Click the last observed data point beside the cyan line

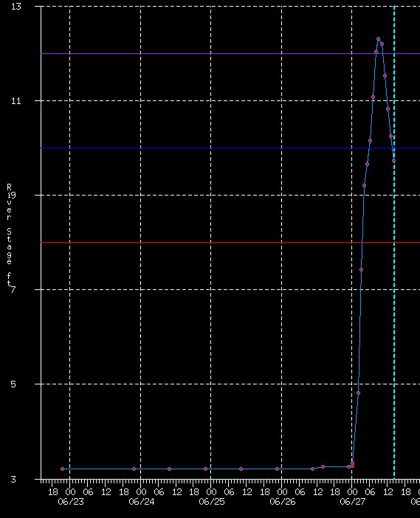coord(393,161)
